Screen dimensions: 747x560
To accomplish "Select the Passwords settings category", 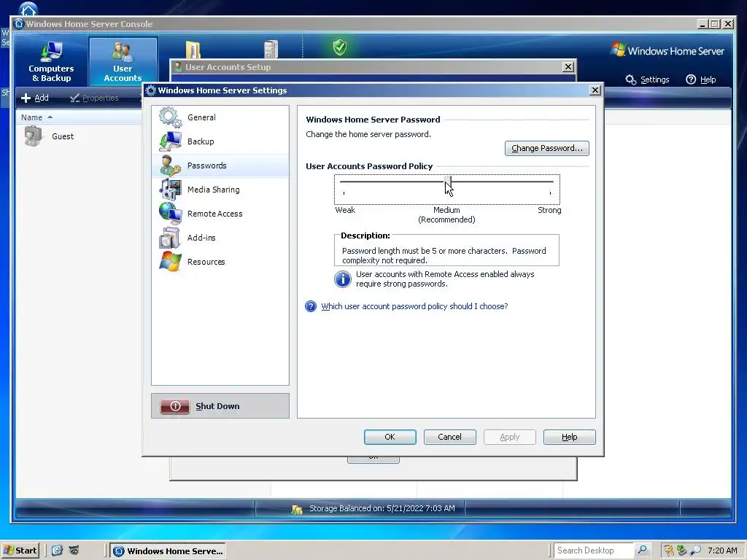I will 220,166.
